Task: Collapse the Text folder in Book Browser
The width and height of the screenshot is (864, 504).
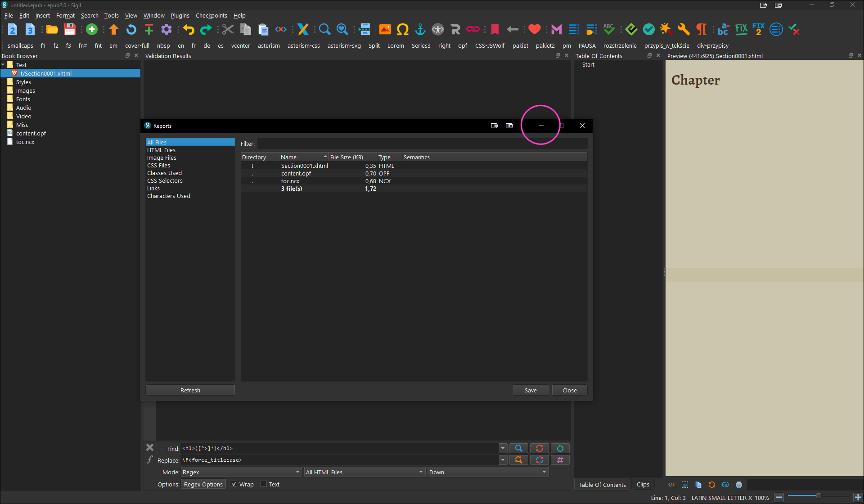Action: click(x=3, y=65)
